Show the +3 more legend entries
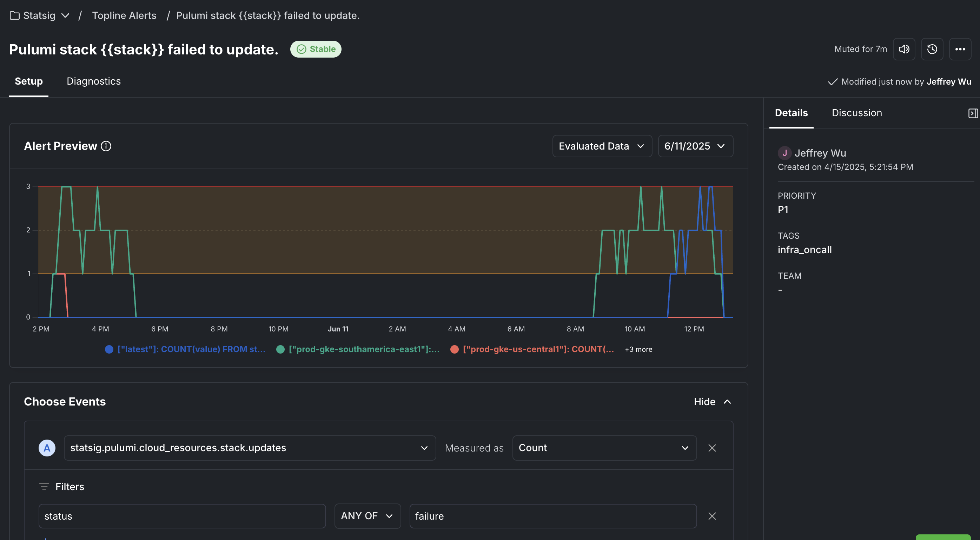The height and width of the screenshot is (540, 980). (638, 349)
